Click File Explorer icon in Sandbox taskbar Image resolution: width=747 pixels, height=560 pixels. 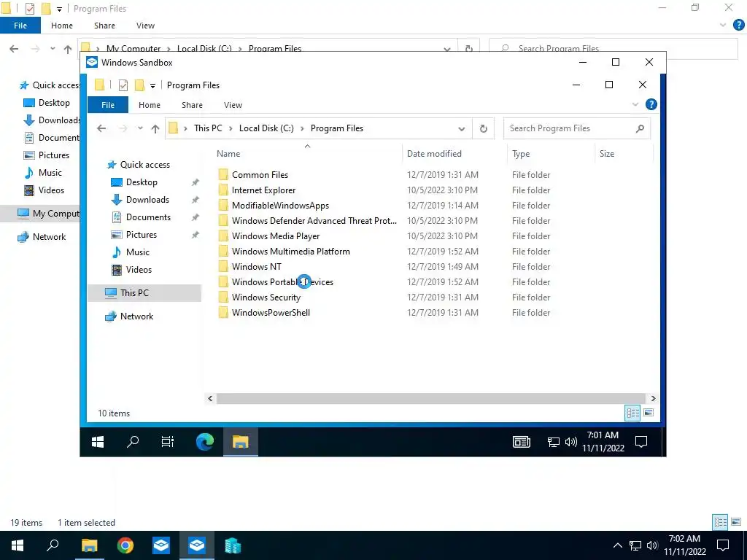pyautogui.click(x=241, y=442)
